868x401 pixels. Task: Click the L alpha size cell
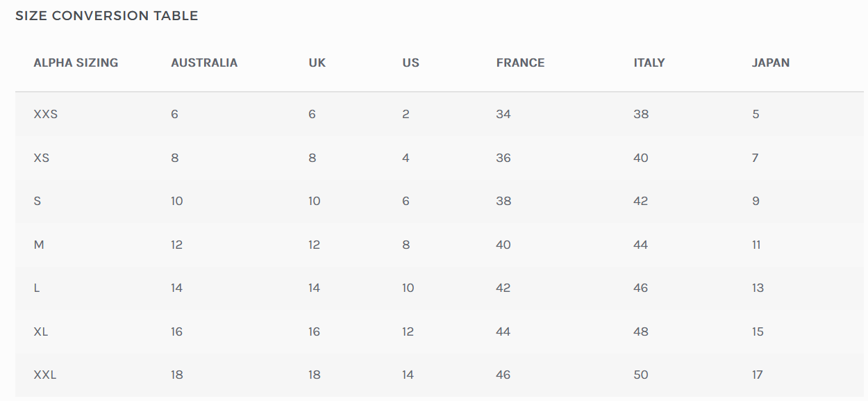37,288
